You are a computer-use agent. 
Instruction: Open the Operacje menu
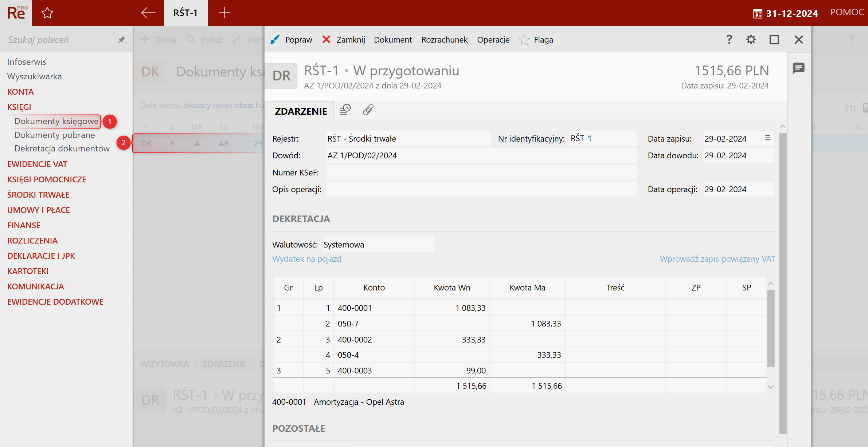493,40
